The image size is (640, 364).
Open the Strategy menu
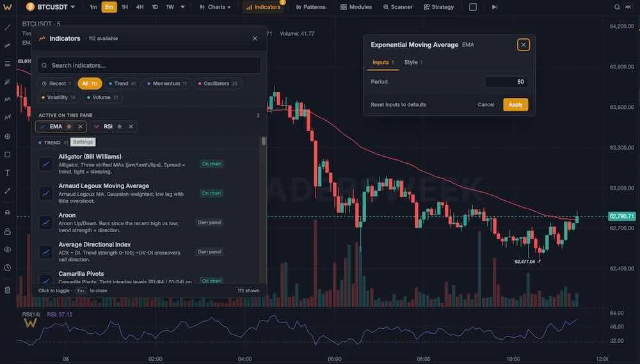pos(439,7)
